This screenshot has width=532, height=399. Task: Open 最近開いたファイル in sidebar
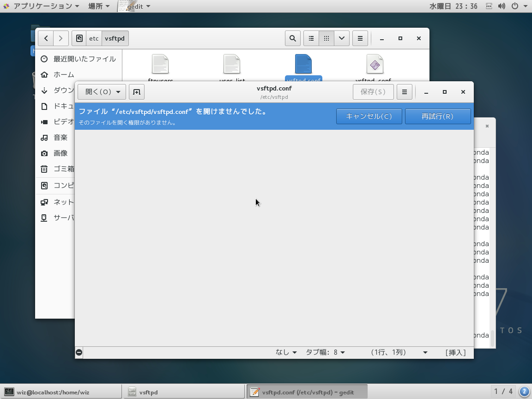point(79,59)
